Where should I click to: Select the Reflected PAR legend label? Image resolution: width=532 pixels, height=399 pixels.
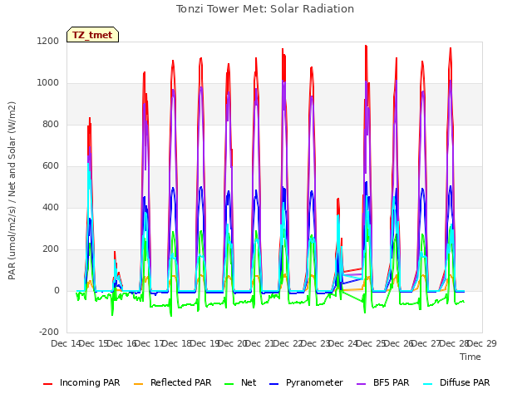pos(181,382)
